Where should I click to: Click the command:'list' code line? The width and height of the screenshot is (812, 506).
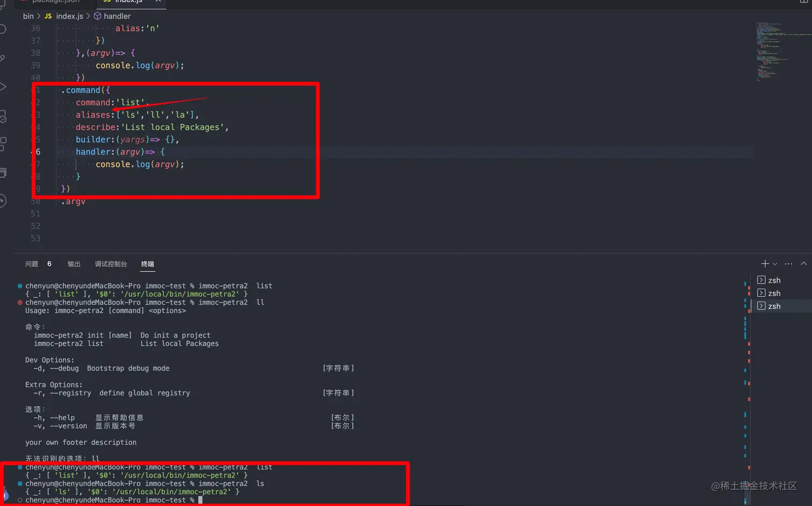pos(112,103)
